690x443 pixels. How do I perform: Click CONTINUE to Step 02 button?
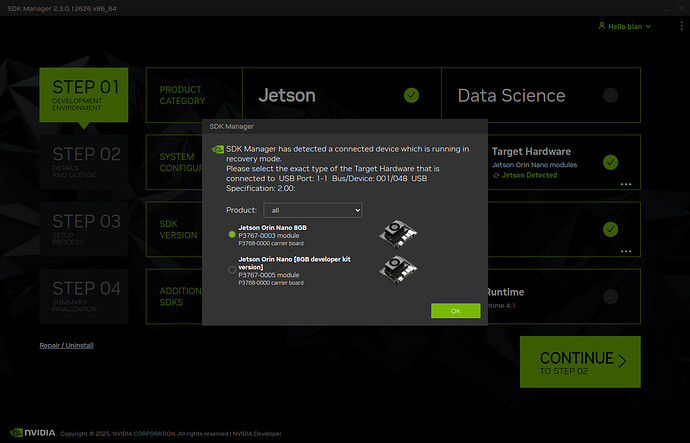580,362
